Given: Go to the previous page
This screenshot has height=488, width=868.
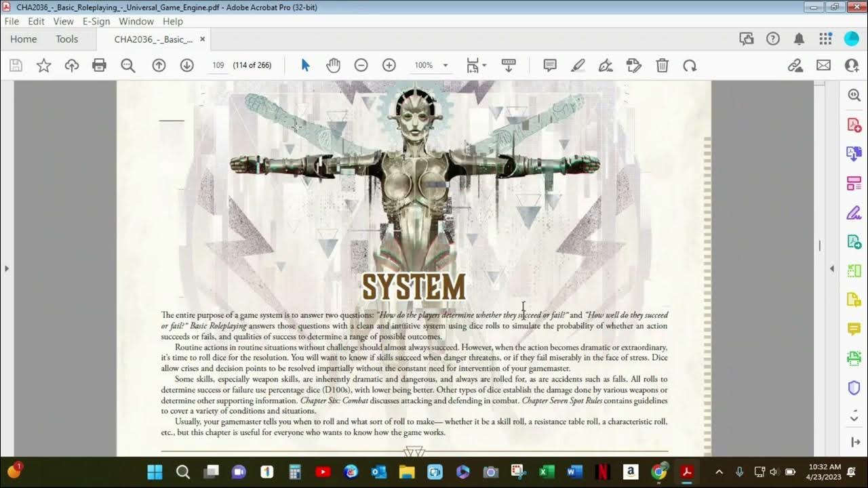Looking at the screenshot, I should tap(159, 65).
